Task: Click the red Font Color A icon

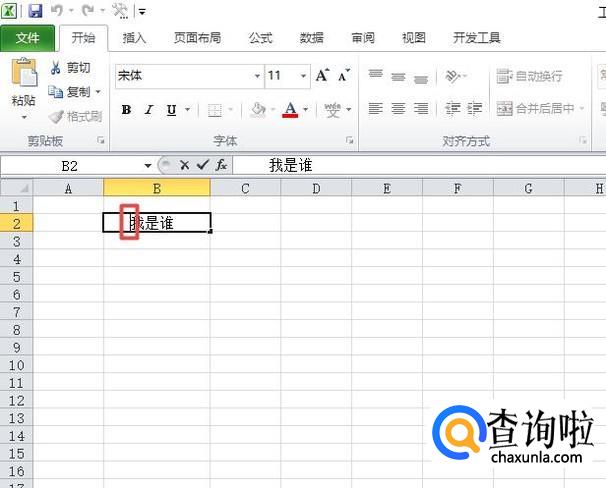Action: (290, 110)
